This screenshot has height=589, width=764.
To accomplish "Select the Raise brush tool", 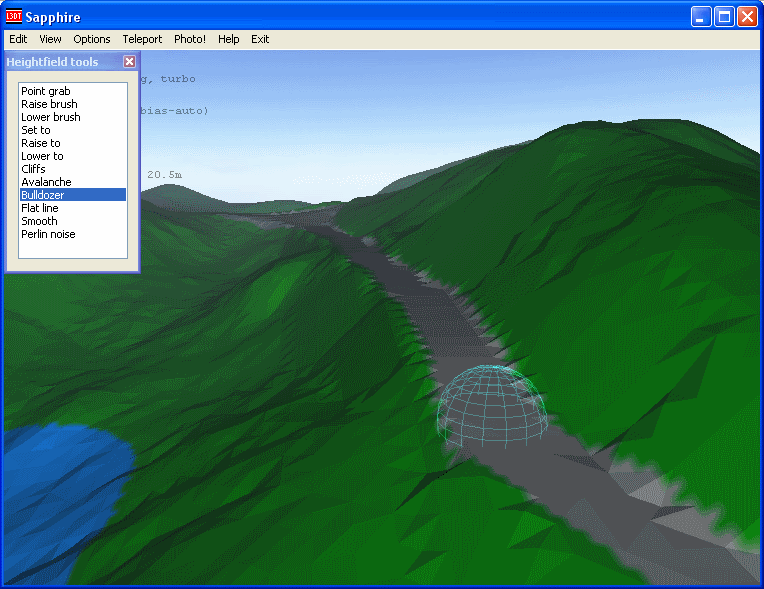I will (49, 104).
